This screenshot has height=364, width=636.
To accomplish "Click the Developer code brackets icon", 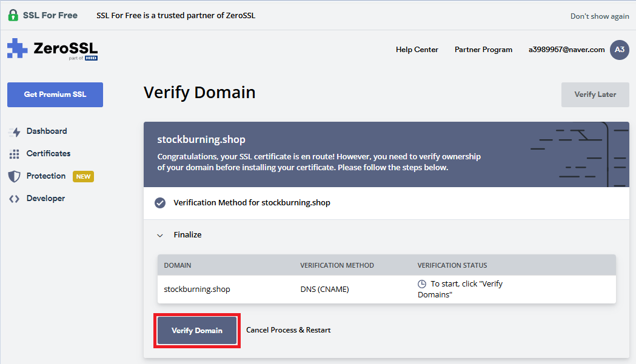I will [x=14, y=199].
